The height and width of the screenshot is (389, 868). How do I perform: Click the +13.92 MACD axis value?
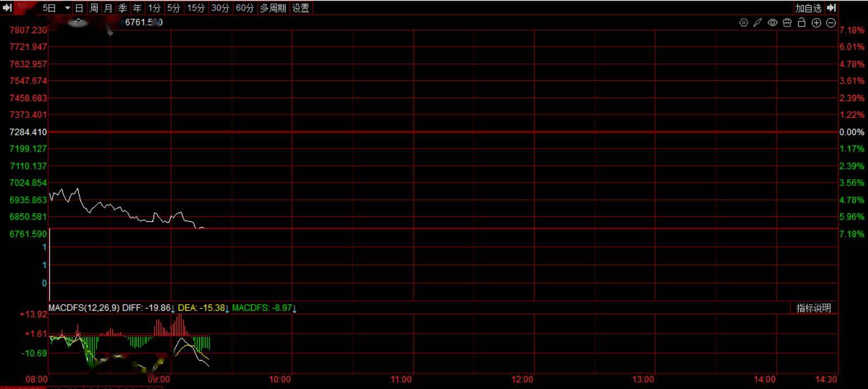point(33,314)
